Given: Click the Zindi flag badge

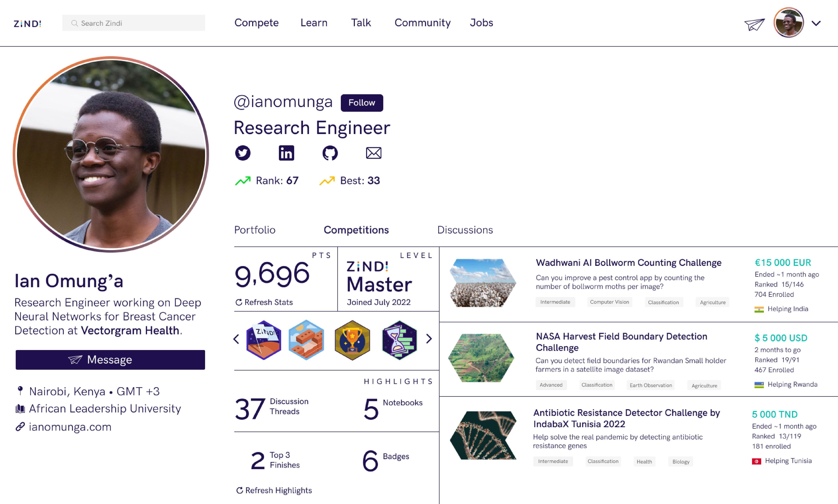Looking at the screenshot, I should click(x=264, y=340).
